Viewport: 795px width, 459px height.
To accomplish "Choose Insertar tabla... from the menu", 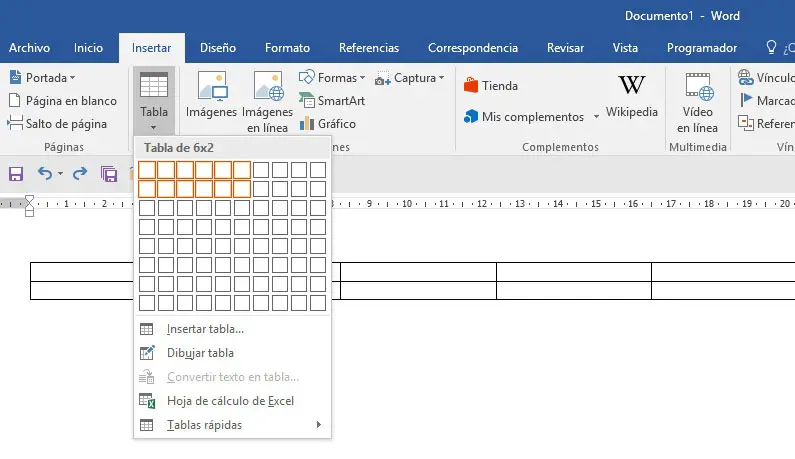I will click(205, 329).
